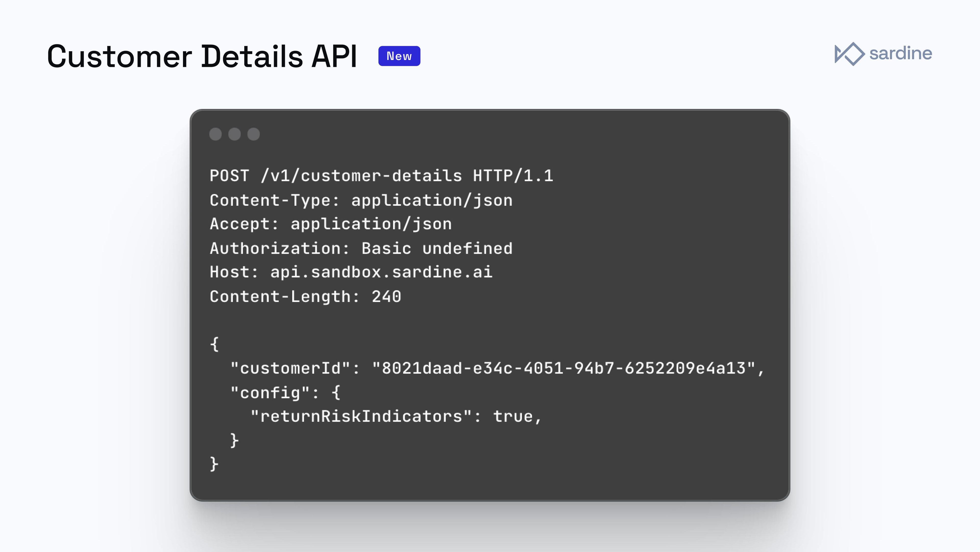This screenshot has width=980, height=552.
Task: Click the middle gray window dot
Action: click(234, 134)
